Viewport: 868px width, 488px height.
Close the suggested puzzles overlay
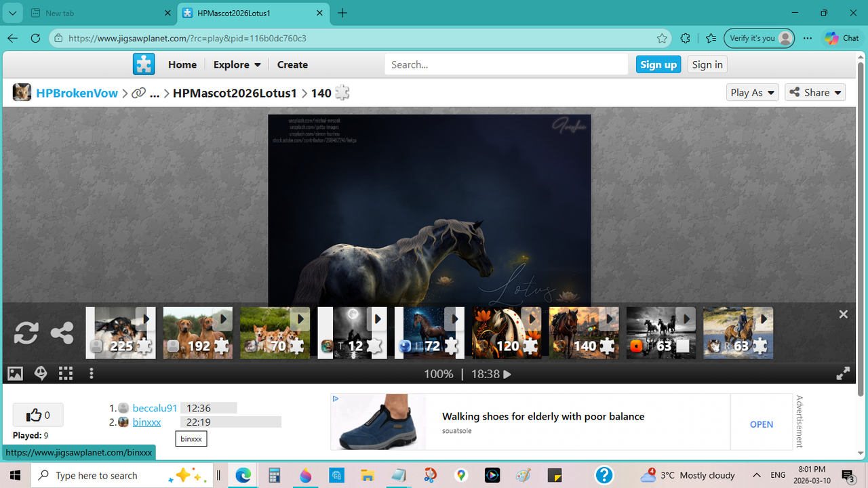pyautogui.click(x=843, y=314)
